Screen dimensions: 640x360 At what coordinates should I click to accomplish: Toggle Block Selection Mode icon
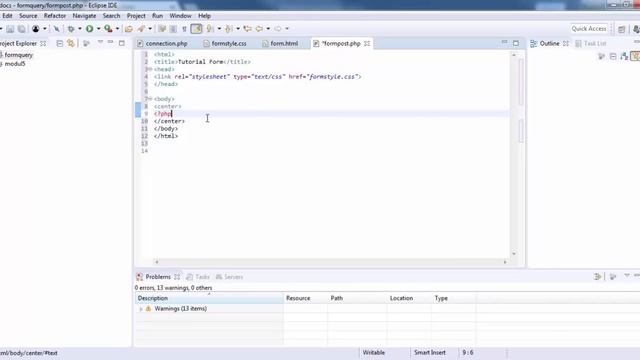173,29
